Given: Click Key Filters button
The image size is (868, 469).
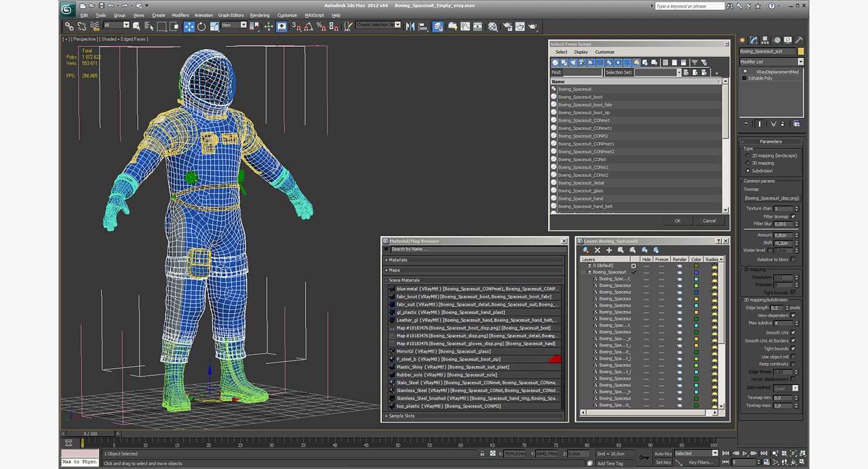Looking at the screenshot, I should (701, 463).
